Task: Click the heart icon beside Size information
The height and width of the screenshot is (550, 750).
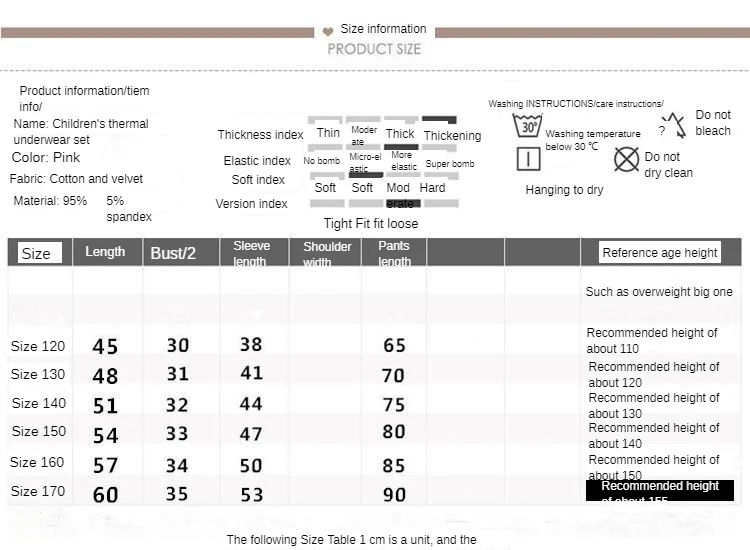Action: click(328, 32)
